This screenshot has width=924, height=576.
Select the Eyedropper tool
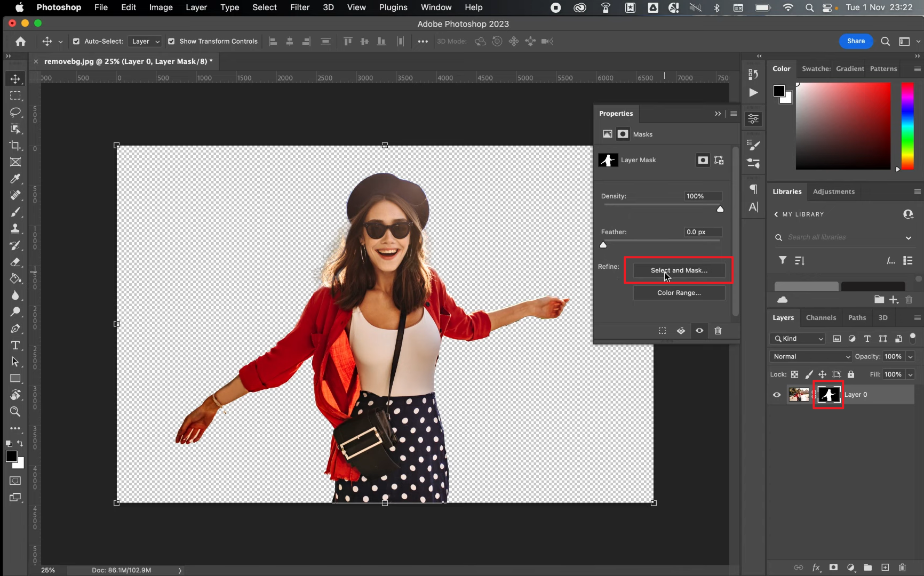click(x=15, y=179)
